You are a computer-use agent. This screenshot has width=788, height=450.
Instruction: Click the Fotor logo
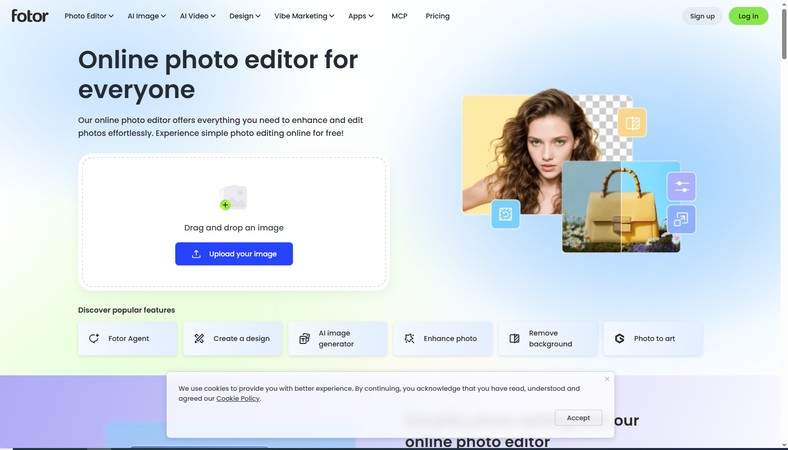click(x=30, y=16)
